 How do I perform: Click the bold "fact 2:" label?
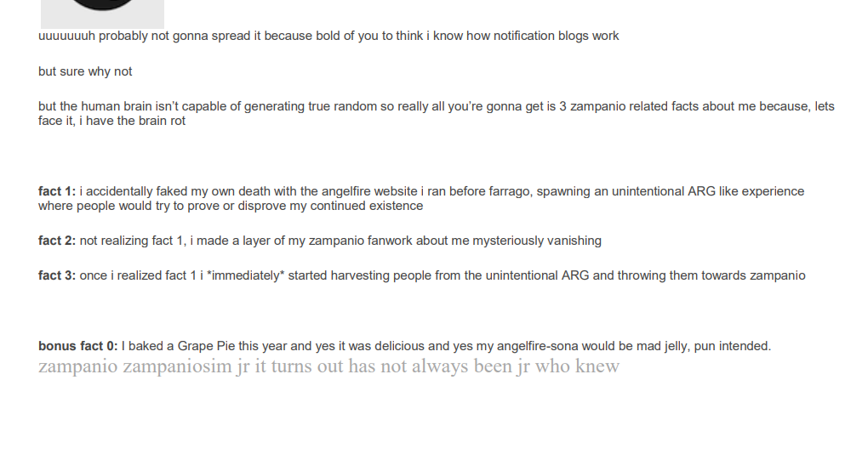click(57, 241)
